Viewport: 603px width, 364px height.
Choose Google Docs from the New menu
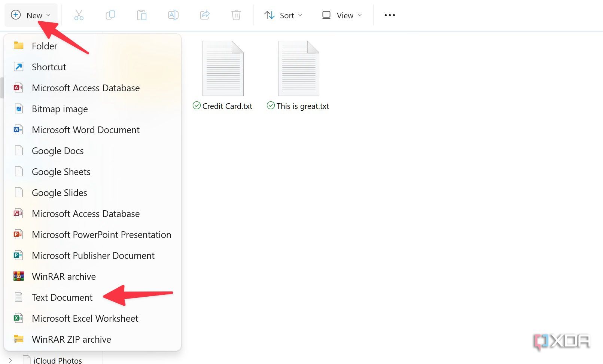[x=58, y=151]
